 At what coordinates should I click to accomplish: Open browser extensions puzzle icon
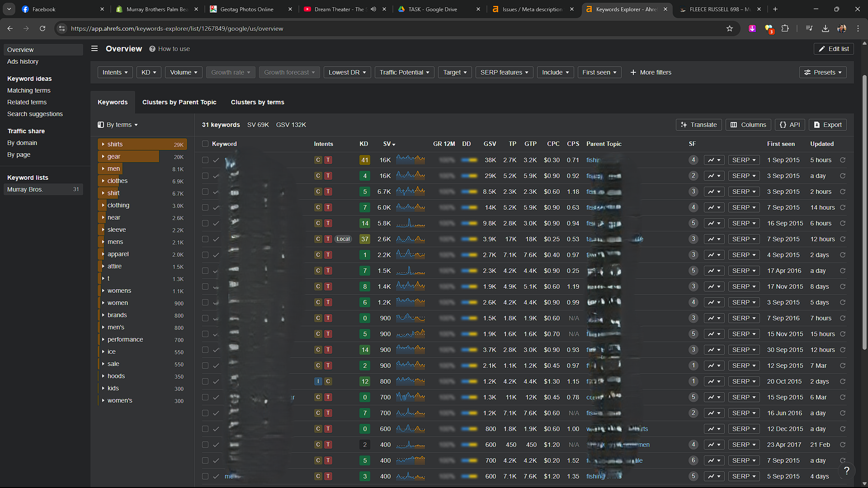coord(785,28)
